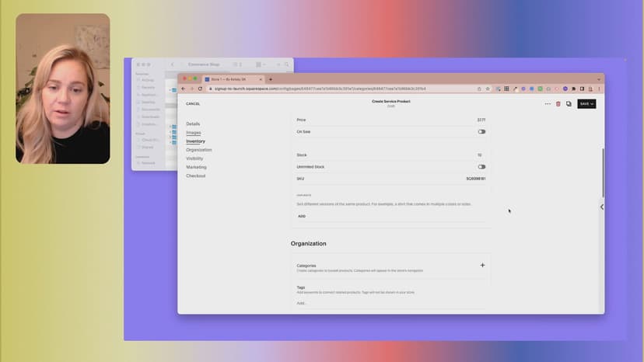
Task: Click the duplicate product icon
Action: pos(569,103)
